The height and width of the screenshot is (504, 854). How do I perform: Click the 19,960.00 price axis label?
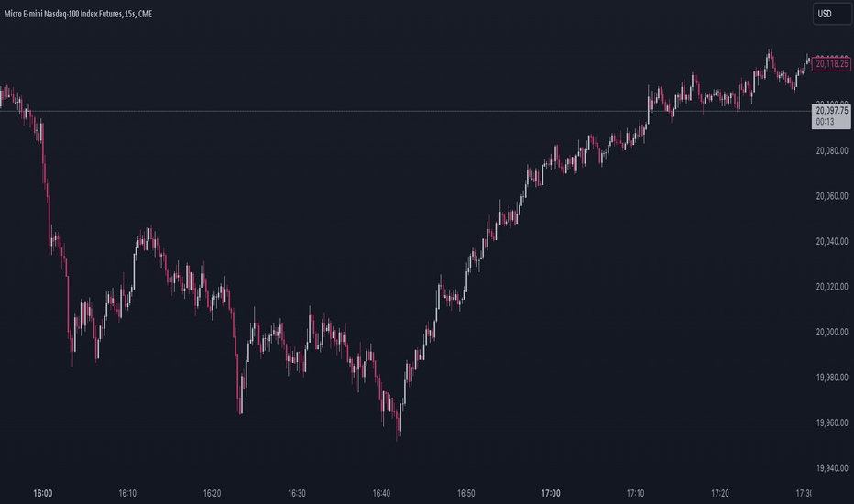click(x=832, y=422)
